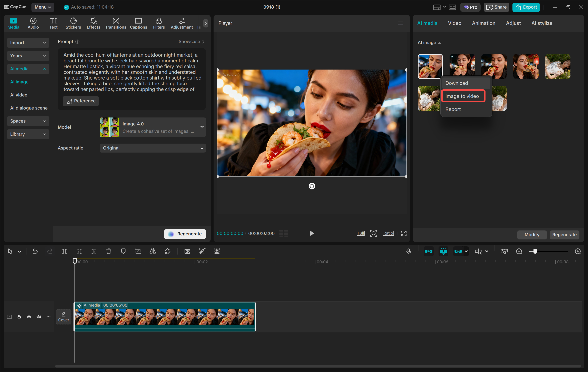Screen dimensions: 588x372
Task: Open the Stickers panel
Action: [73, 23]
